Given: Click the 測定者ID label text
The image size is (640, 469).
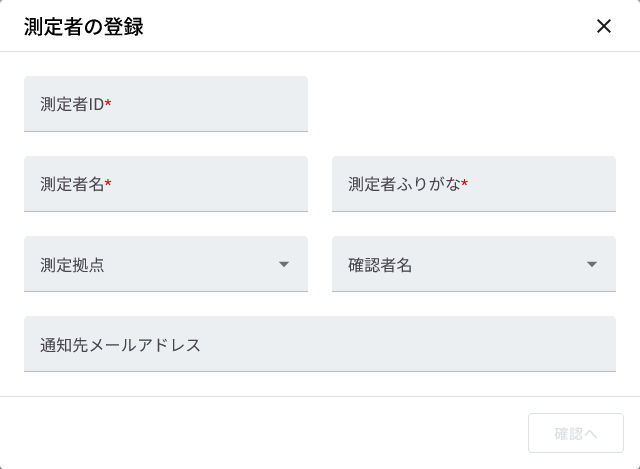Looking at the screenshot, I should click(x=72, y=104).
